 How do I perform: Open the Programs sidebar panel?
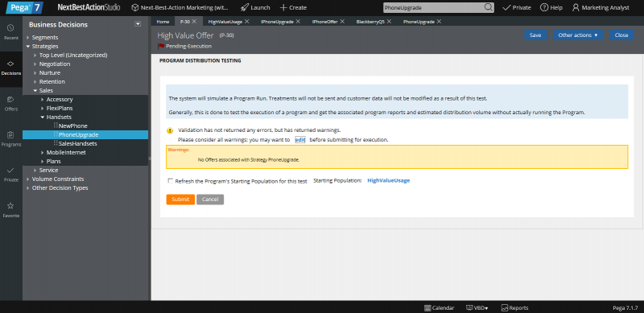pyautogui.click(x=11, y=139)
